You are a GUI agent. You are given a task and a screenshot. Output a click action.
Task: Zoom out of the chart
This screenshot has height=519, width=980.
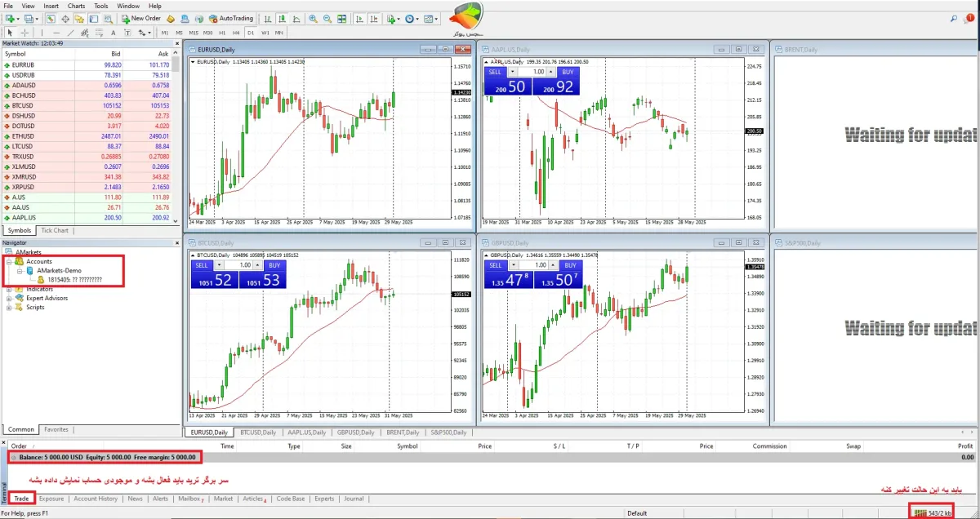pos(327,18)
